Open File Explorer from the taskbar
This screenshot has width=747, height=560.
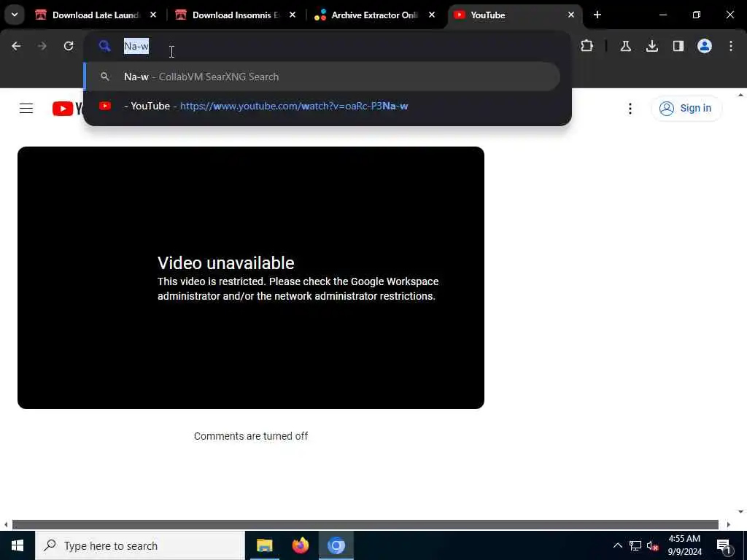pos(264,545)
